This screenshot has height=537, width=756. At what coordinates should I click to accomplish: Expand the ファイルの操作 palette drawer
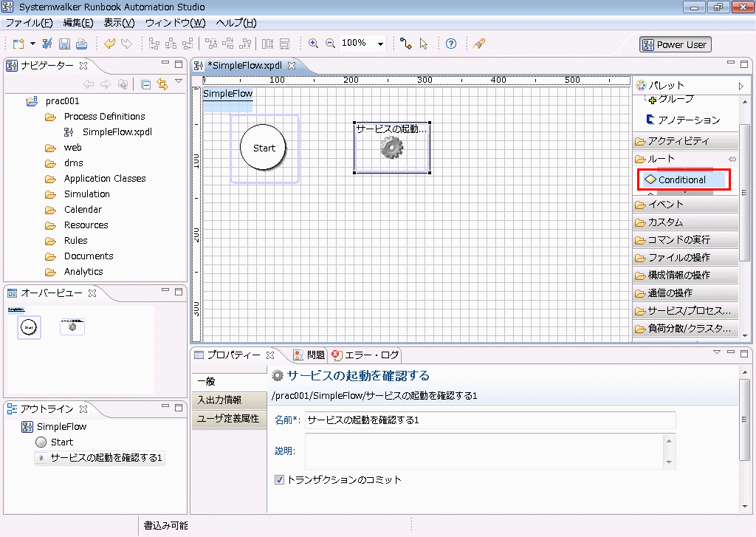pyautogui.click(x=685, y=257)
